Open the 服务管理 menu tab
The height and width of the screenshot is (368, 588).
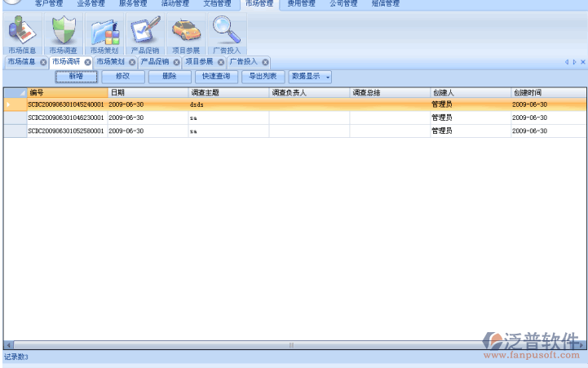pos(133,4)
